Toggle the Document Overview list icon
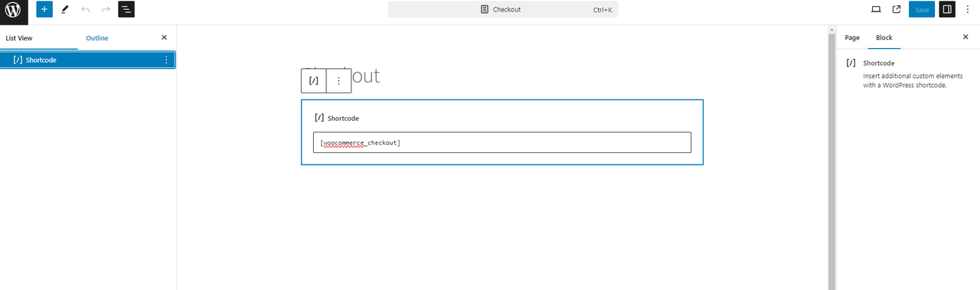This screenshot has height=290, width=980. click(x=126, y=10)
